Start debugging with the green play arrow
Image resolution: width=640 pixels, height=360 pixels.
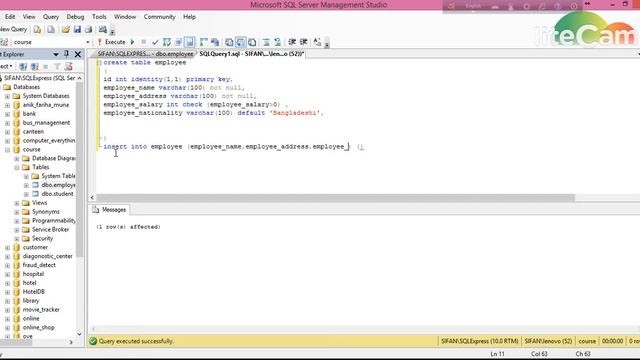(132, 42)
